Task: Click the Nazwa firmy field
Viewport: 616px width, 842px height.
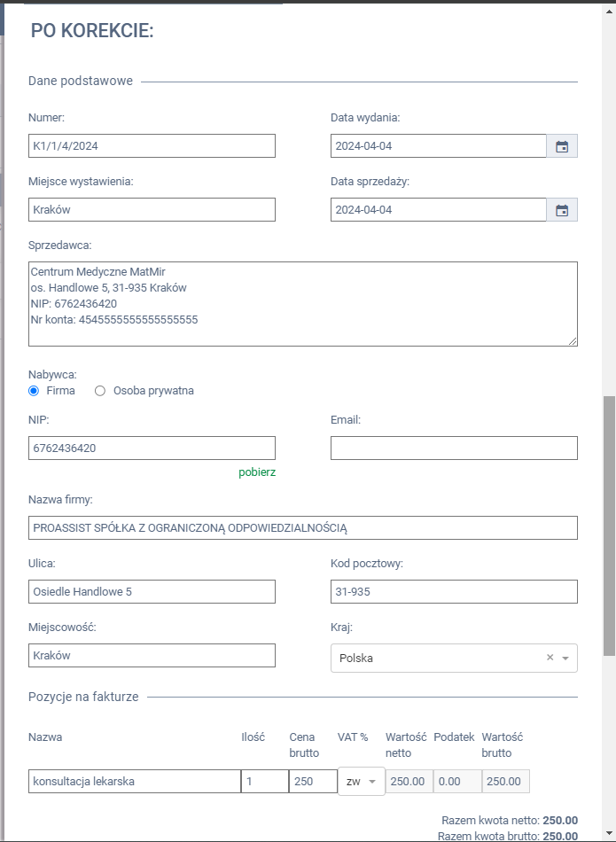Action: click(302, 527)
